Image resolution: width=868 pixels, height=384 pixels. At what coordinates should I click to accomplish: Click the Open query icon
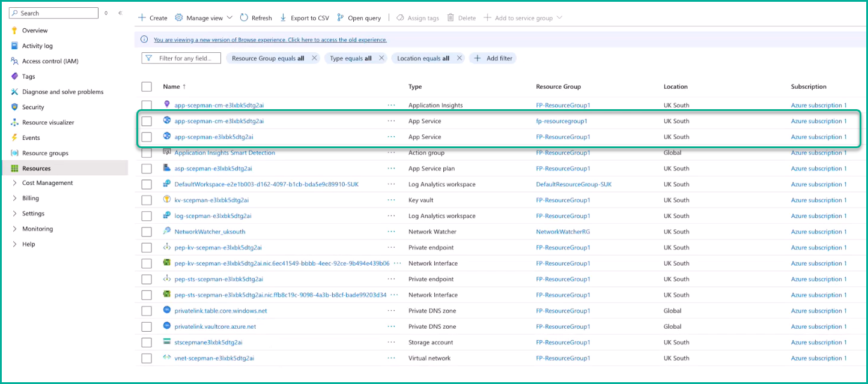[x=341, y=18]
